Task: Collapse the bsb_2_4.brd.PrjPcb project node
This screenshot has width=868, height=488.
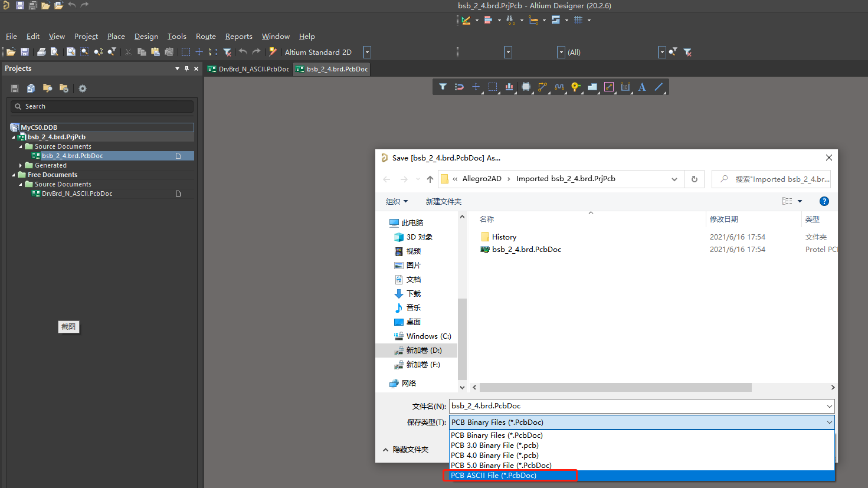Action: point(14,137)
